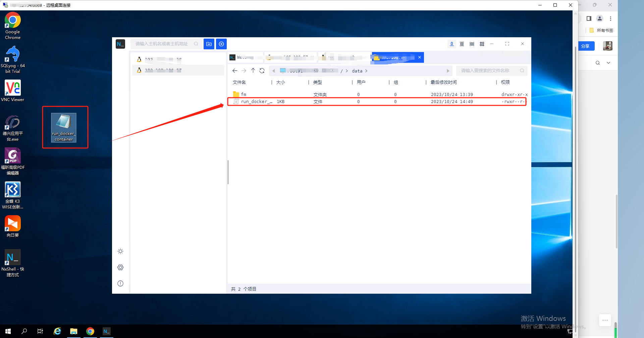This screenshot has width=644, height=338.
Task: Open taskbar search
Action: click(24, 331)
